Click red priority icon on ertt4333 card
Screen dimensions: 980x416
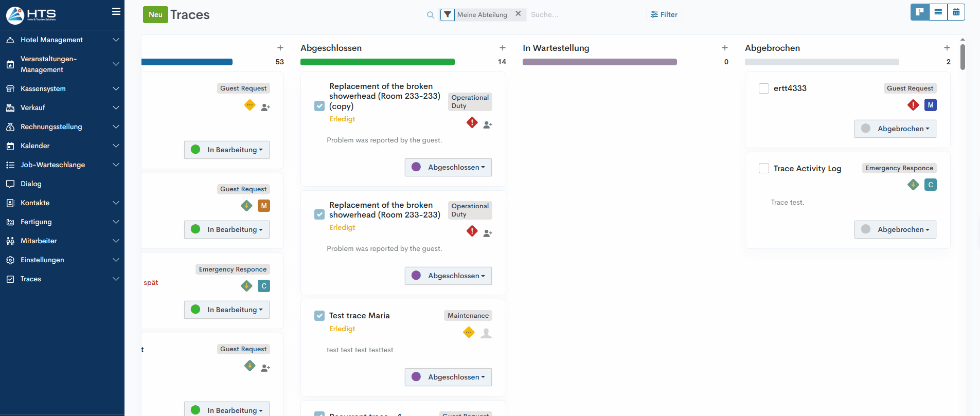point(913,105)
